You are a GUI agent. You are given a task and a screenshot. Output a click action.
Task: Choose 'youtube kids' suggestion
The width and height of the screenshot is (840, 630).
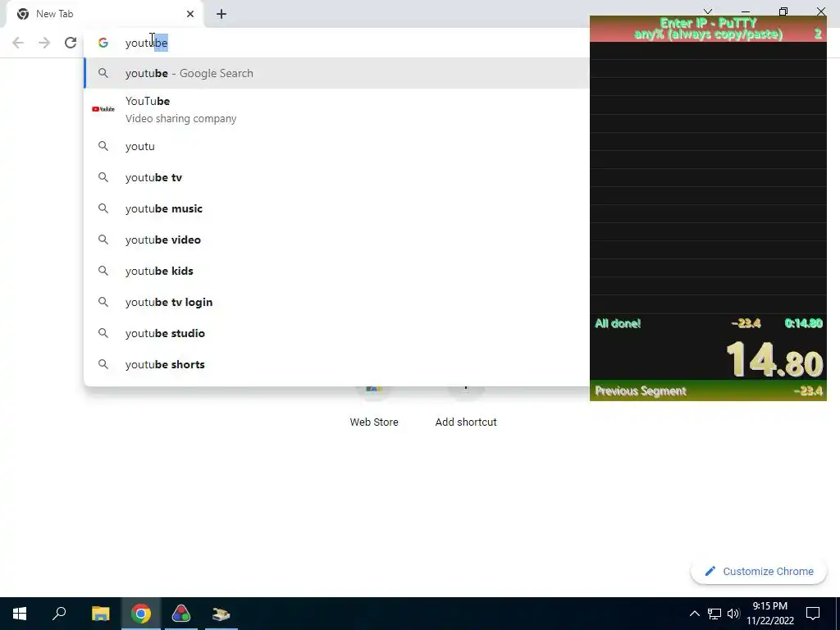(x=336, y=271)
